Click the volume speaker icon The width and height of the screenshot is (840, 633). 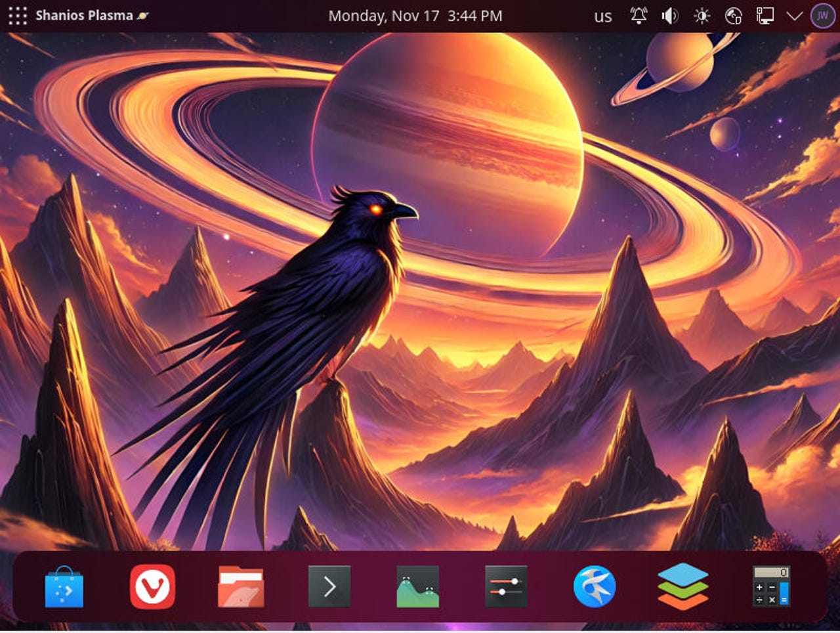669,16
